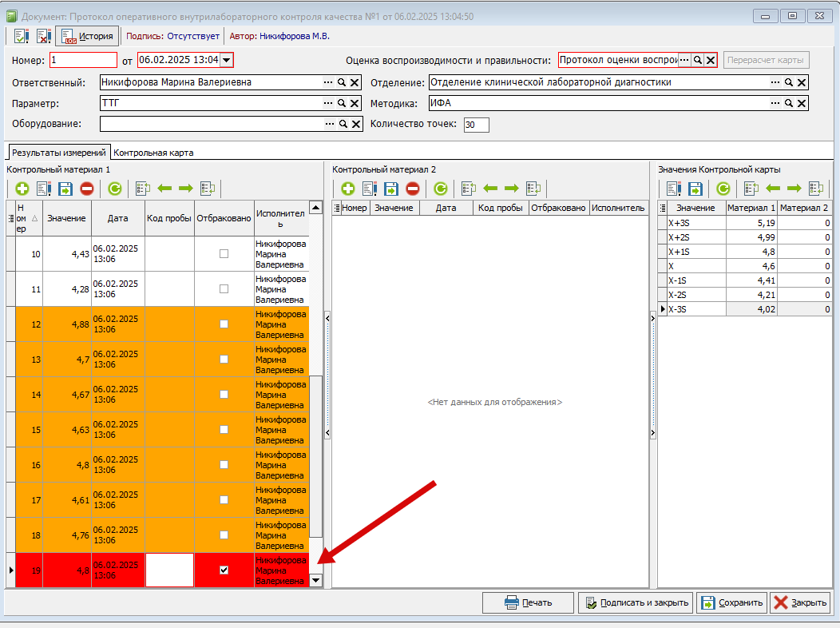The image size is (840, 628).
Task: Clear the Оборудование field
Action: 355,125
